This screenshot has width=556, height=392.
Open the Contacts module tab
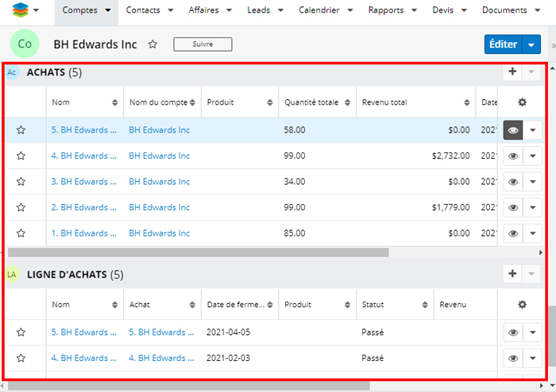pyautogui.click(x=143, y=10)
